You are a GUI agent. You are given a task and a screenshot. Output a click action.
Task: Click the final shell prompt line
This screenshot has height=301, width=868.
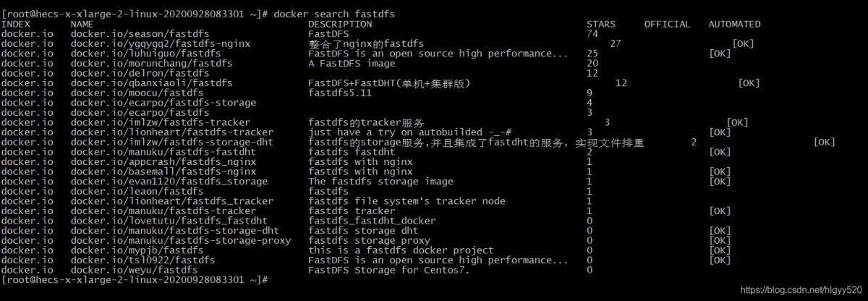(x=135, y=279)
